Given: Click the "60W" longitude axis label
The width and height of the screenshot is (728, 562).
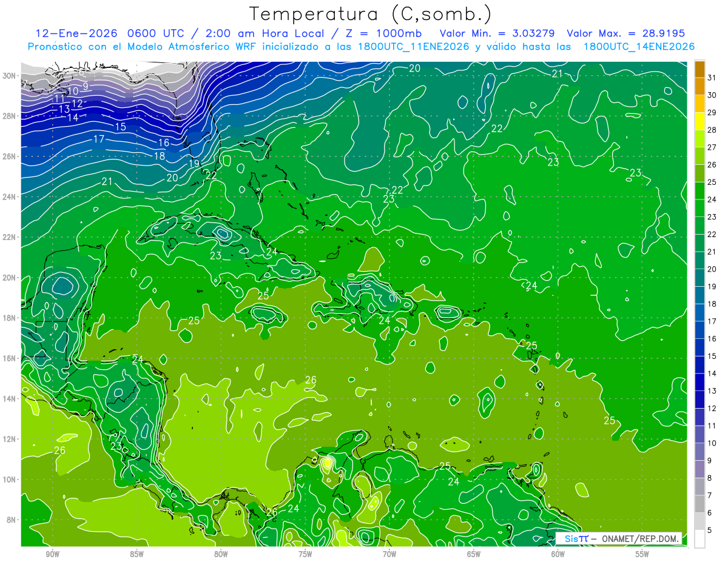Looking at the screenshot, I should coord(558,554).
